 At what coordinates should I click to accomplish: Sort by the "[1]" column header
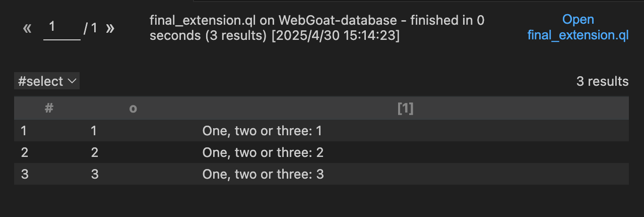click(405, 108)
